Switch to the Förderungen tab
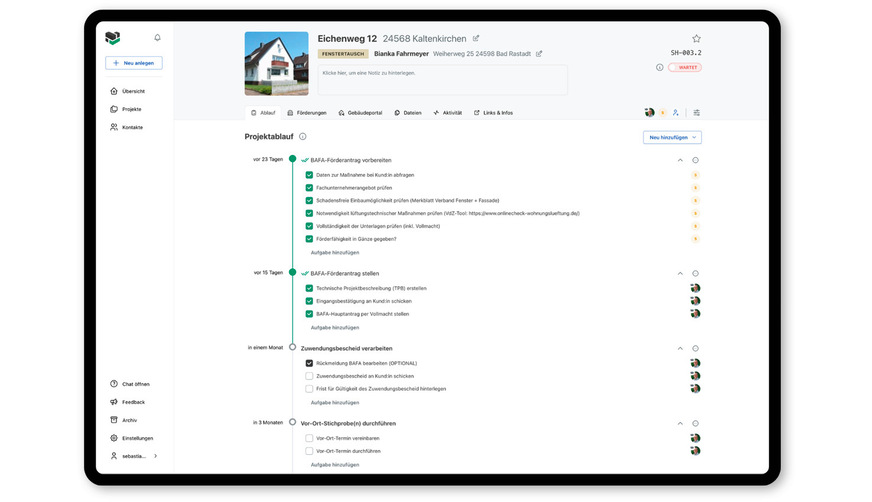This screenshot has width=872, height=502. coord(307,113)
